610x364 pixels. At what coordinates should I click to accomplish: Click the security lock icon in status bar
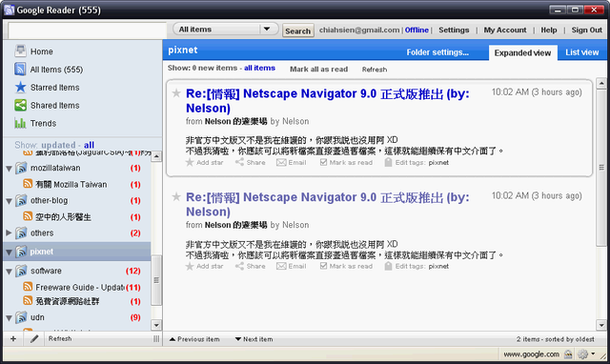pyautogui.click(x=568, y=354)
